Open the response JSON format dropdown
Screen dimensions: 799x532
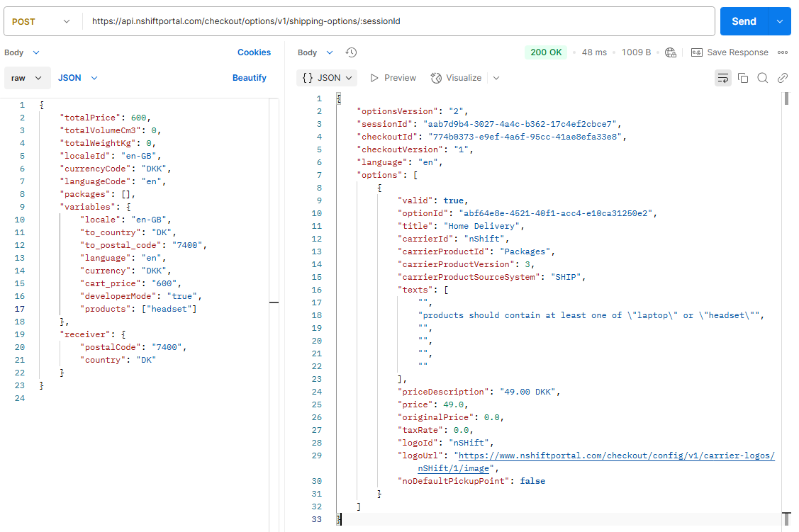(327, 78)
